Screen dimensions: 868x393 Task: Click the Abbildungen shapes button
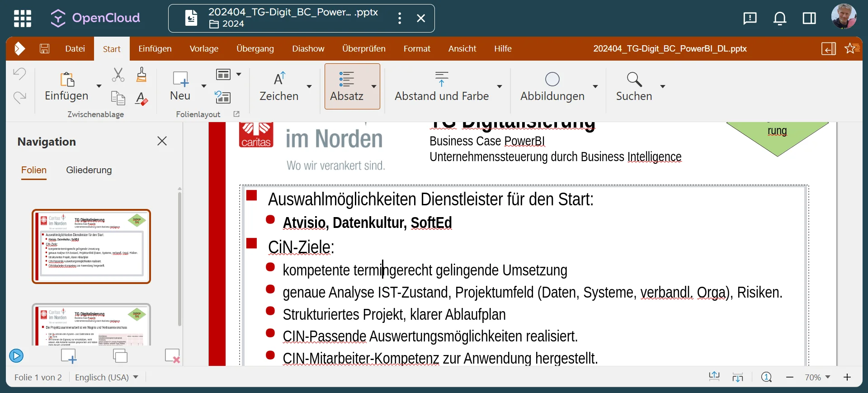(552, 86)
